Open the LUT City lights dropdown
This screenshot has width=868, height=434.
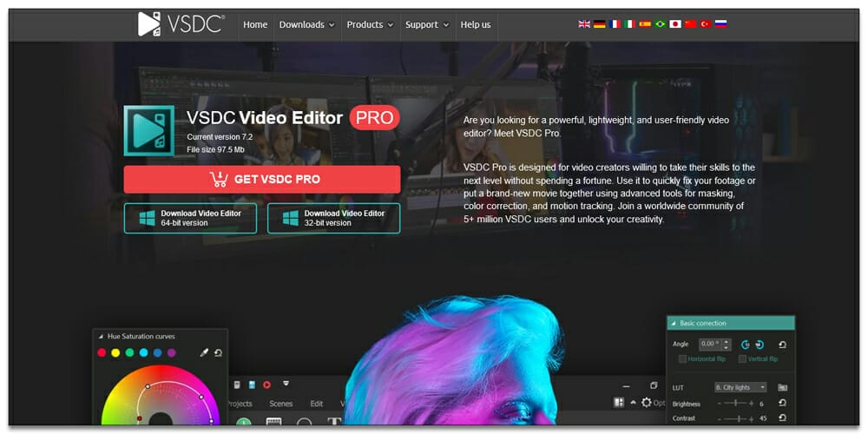tap(740, 387)
